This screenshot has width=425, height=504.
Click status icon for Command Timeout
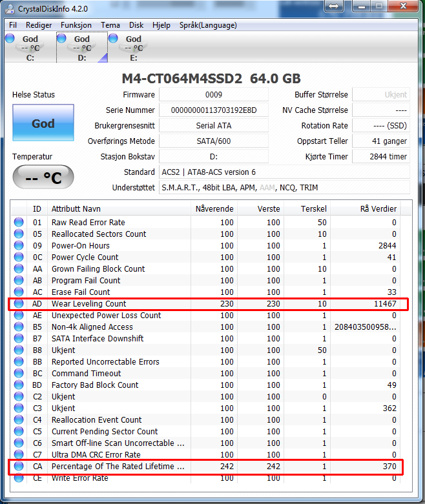point(19,373)
